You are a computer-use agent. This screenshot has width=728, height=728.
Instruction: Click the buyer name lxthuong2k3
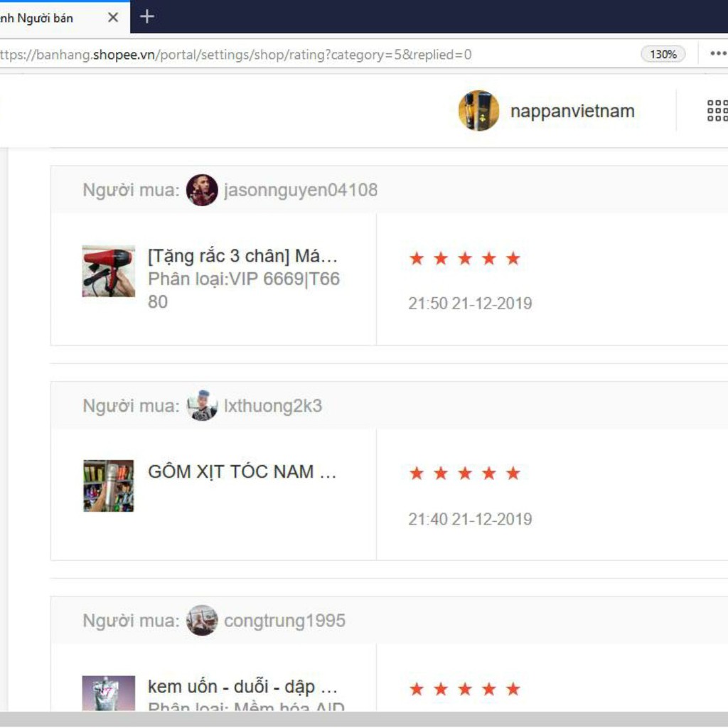pos(273,406)
